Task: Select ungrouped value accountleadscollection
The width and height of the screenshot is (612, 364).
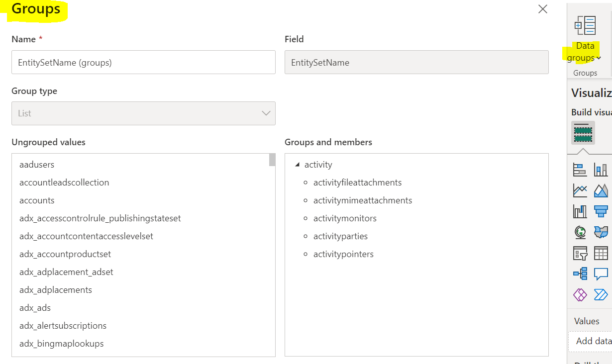Action: [64, 182]
